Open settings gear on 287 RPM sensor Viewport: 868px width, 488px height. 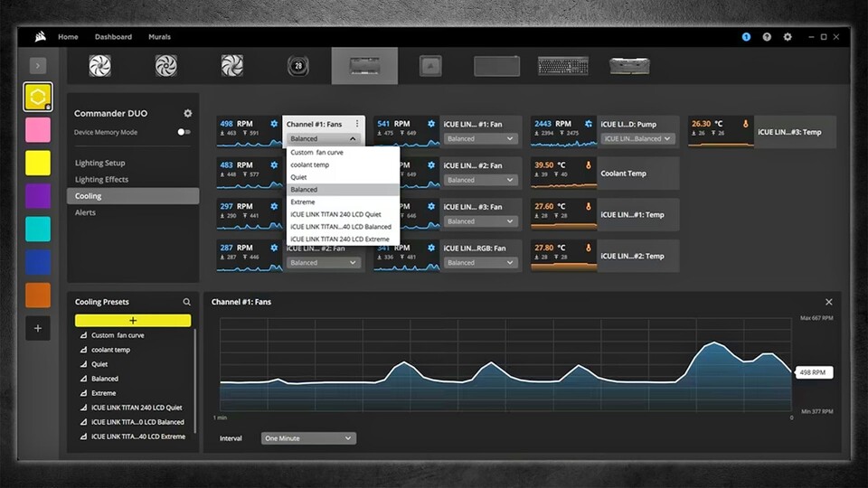pos(274,248)
